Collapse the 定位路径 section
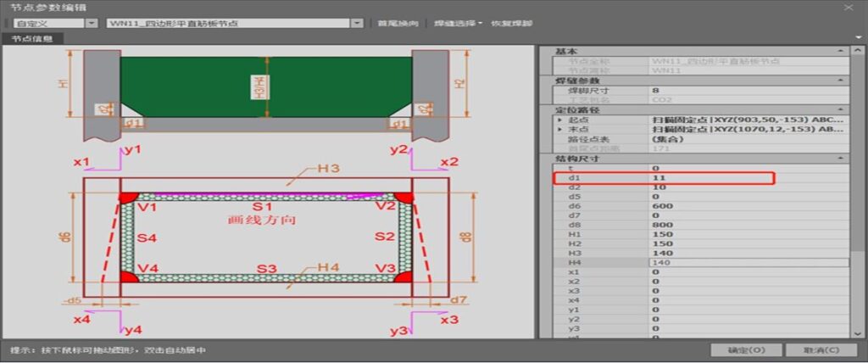Image resolution: width=868 pixels, height=363 pixels. [839, 110]
